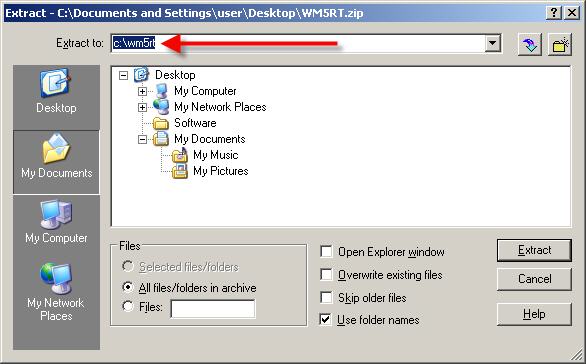Select My Documents label in the folder tree

click(210, 139)
